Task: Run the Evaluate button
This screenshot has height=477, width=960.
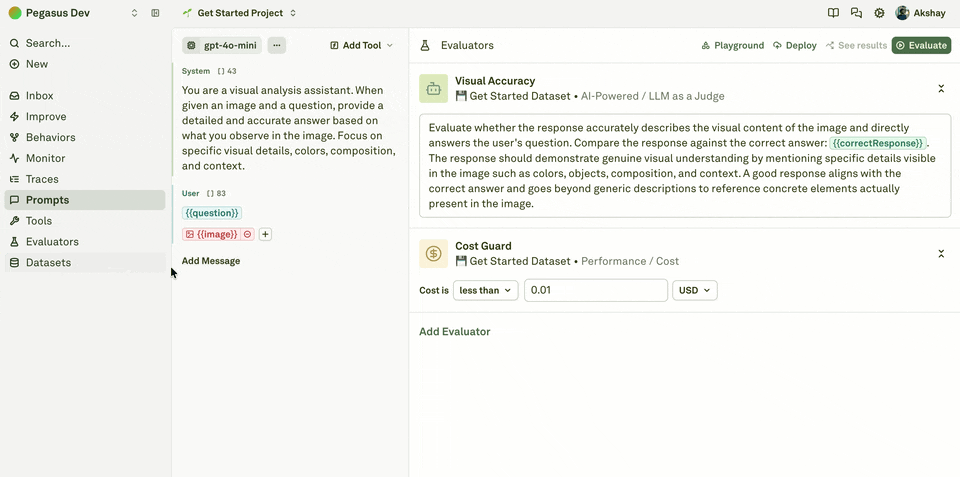Action: pos(921,45)
